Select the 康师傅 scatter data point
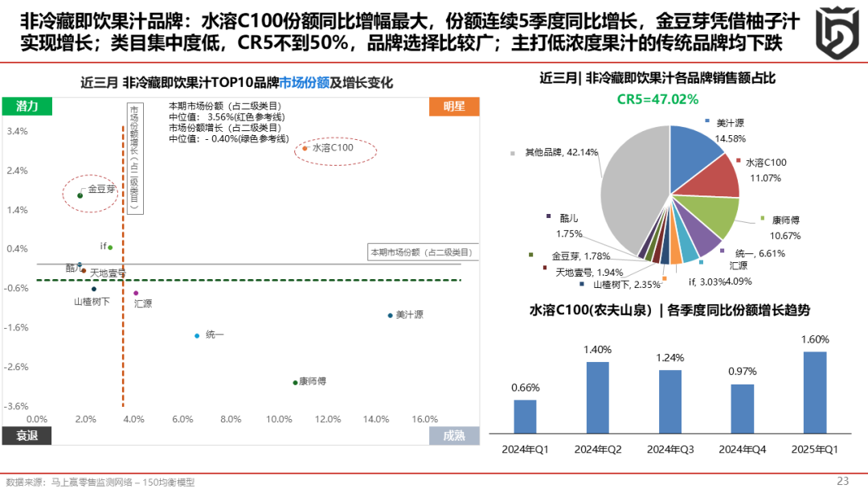 pyautogui.click(x=295, y=383)
